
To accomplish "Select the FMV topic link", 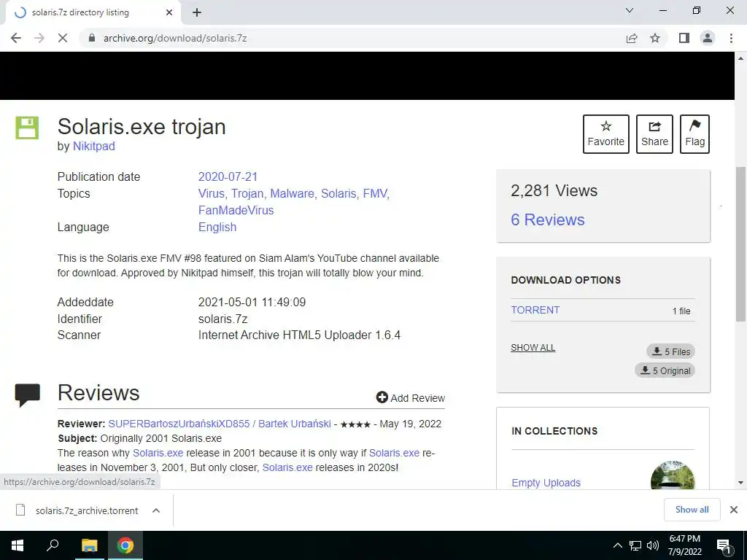I will [x=375, y=193].
